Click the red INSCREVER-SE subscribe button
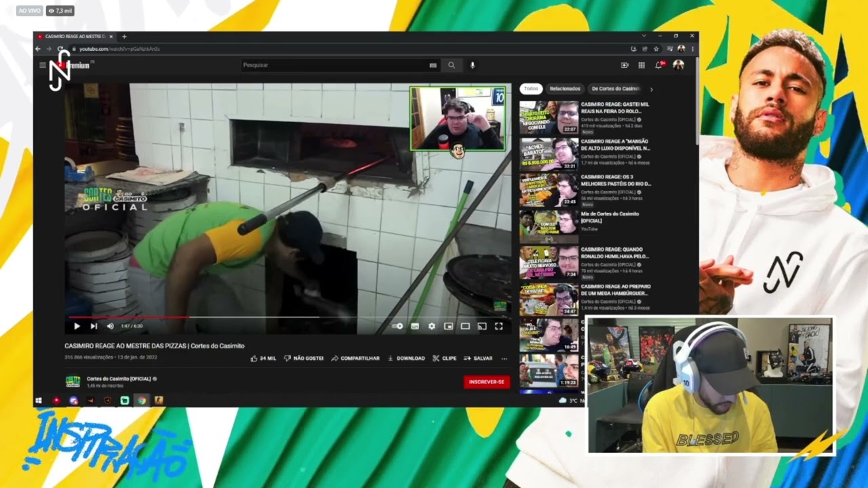Screen dimensions: 868x488 point(486,382)
